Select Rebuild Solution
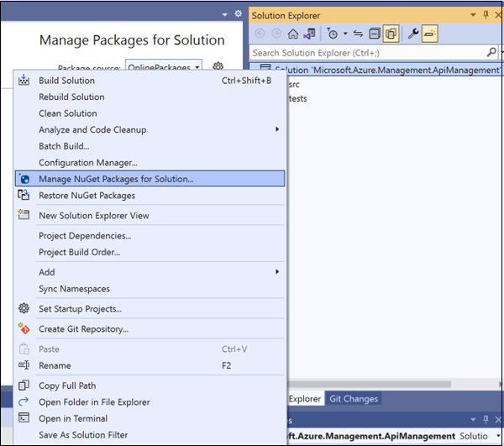The height and width of the screenshot is (446, 504). coord(150,97)
